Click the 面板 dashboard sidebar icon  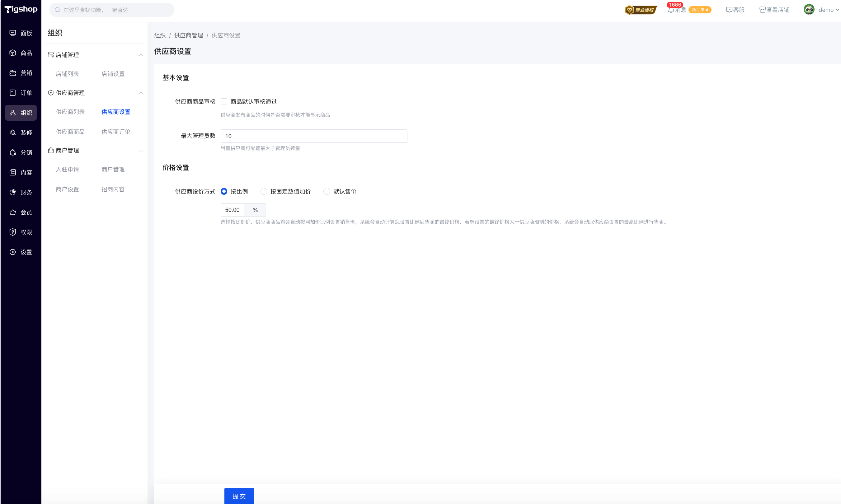tap(13, 33)
